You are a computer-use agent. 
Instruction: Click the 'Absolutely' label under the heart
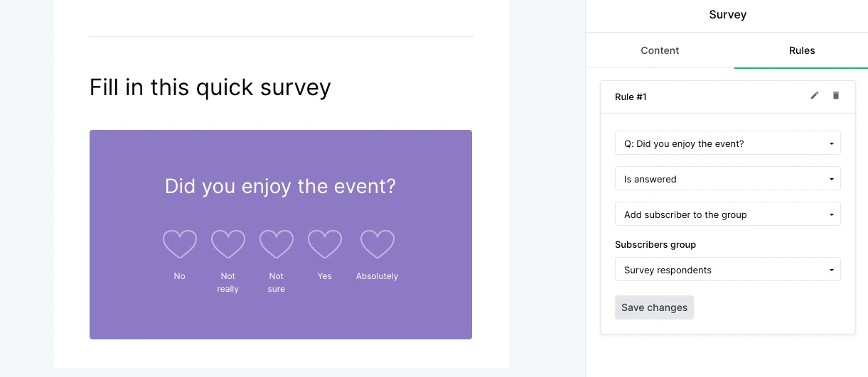(377, 276)
